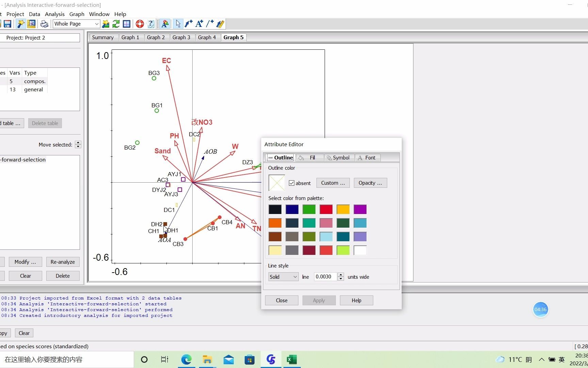Click the arrow-with-ruler measure icon
588x368 pixels.
(220, 24)
